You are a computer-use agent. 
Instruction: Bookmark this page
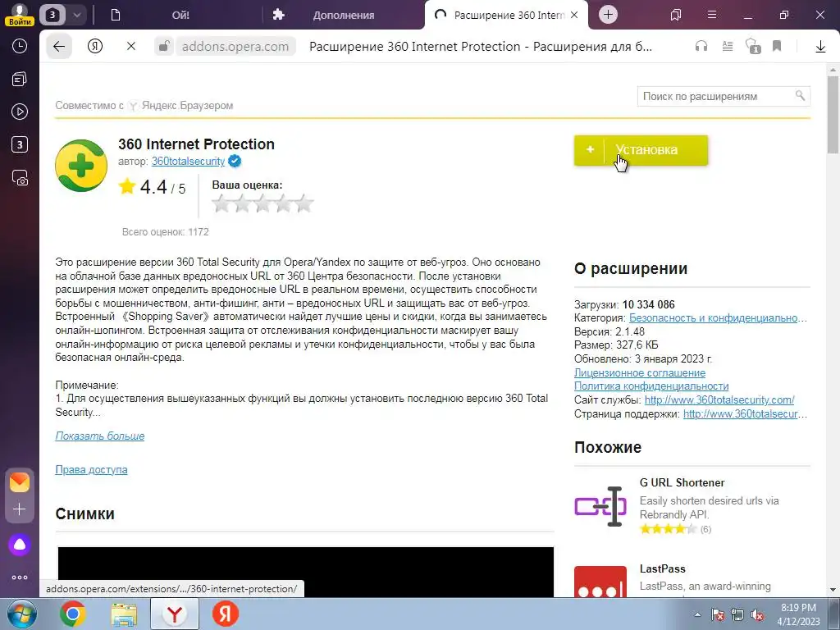click(x=777, y=47)
